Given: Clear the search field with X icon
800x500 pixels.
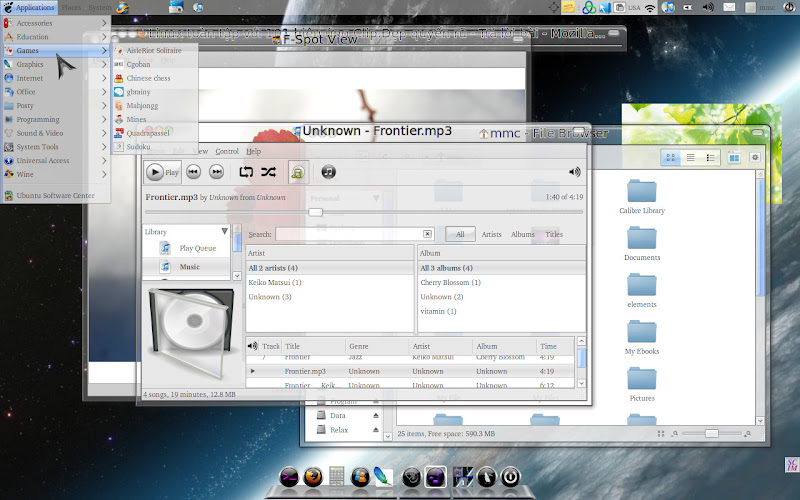Looking at the screenshot, I should [x=428, y=234].
